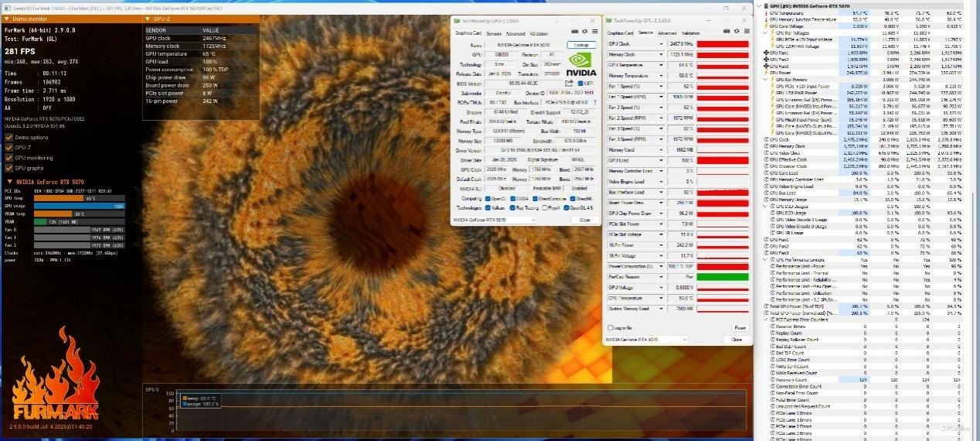The image size is (980, 441).
Task: Toggle the GPU-Z checkbox in FurMark panel
Action: pyautogui.click(x=9, y=147)
